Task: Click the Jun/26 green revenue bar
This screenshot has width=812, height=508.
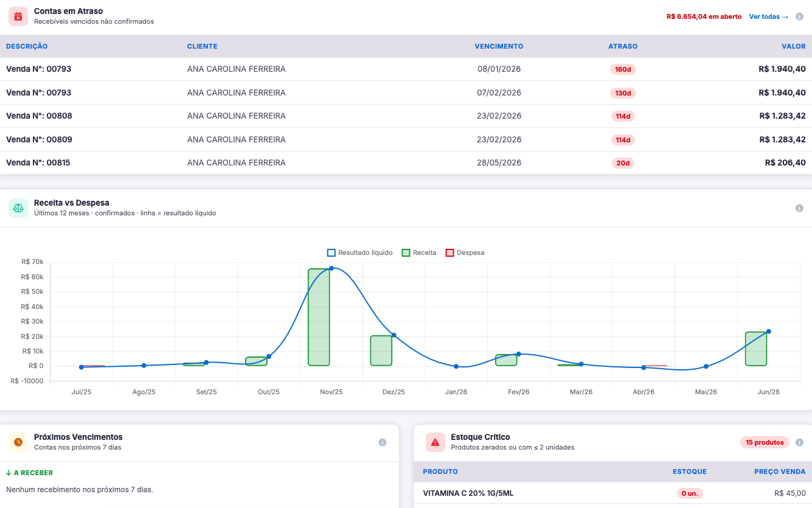Action: pos(756,349)
